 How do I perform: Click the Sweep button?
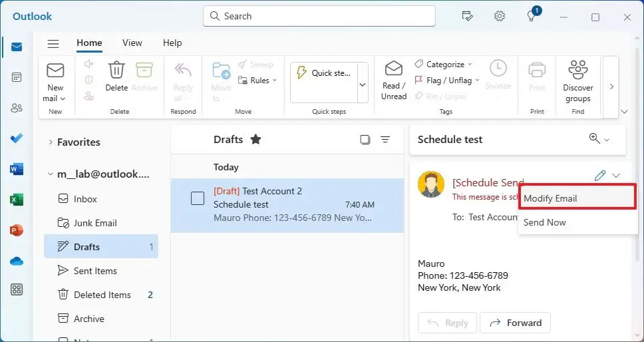(255, 65)
